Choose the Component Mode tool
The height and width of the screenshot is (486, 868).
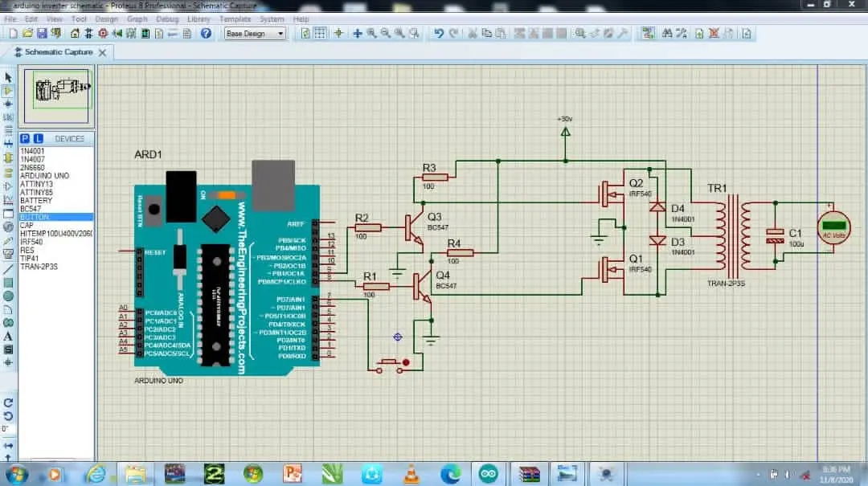point(8,90)
